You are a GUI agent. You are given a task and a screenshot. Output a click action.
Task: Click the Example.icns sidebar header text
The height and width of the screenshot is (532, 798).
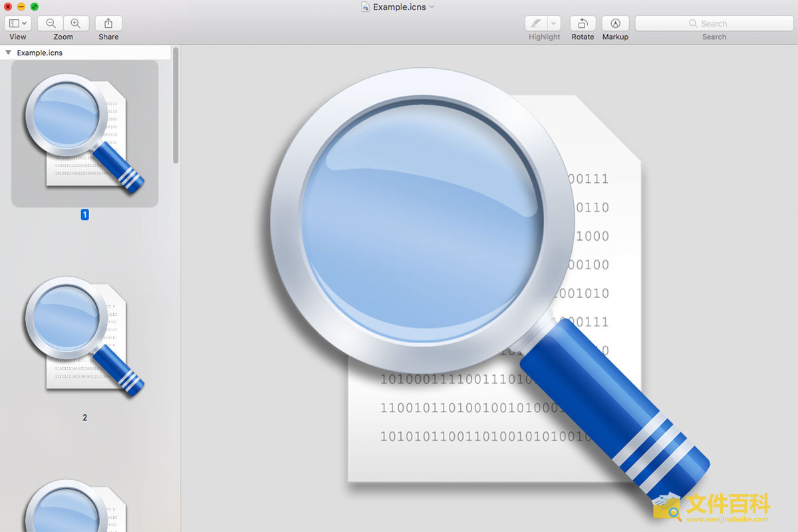(x=40, y=53)
